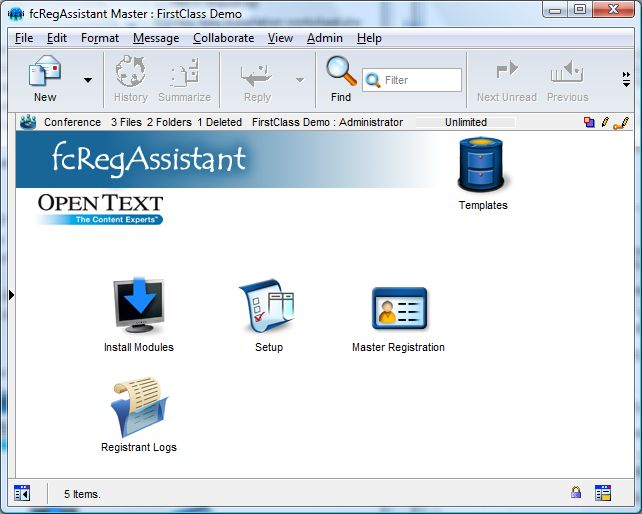Toggle the side pane button at bottom-left

click(22, 493)
